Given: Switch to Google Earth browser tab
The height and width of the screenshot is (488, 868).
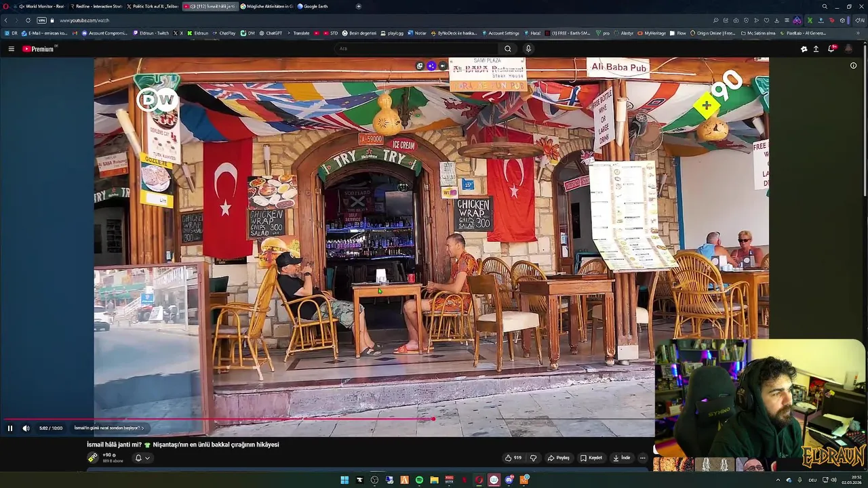Looking at the screenshot, I should pos(323,6).
